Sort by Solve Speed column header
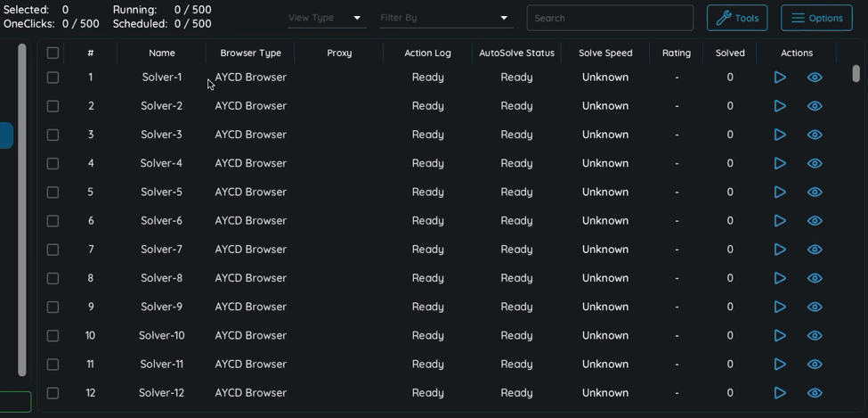Screen dimensions: 868x418 tap(604, 53)
